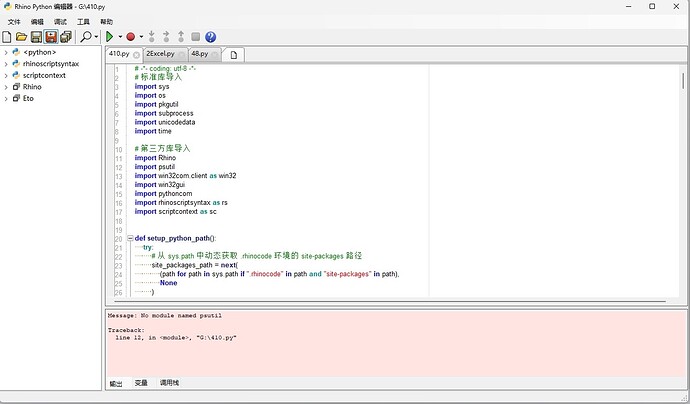Click the Step Over debug icon
The image size is (690, 404).
pyautogui.click(x=166, y=37)
